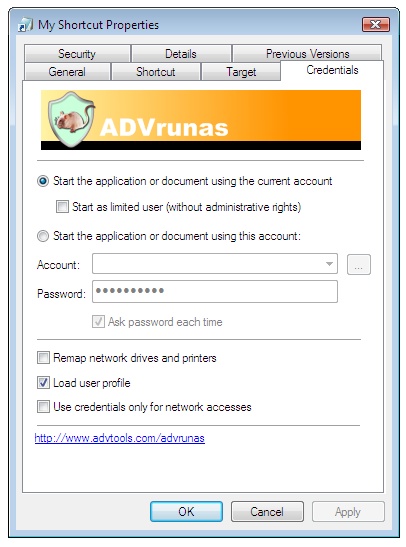Go to Previous Versions tab
Screen dimensions: 406x547
tap(307, 54)
